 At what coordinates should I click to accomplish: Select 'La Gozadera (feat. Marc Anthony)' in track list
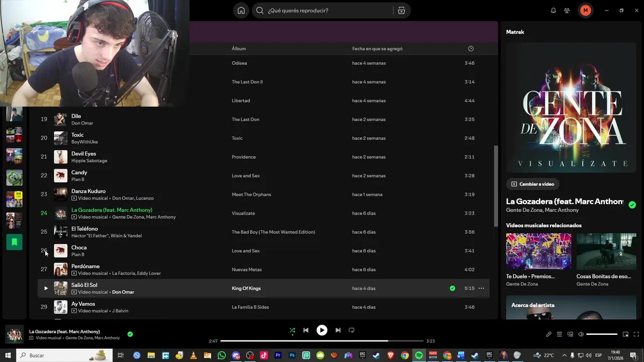[x=112, y=210]
